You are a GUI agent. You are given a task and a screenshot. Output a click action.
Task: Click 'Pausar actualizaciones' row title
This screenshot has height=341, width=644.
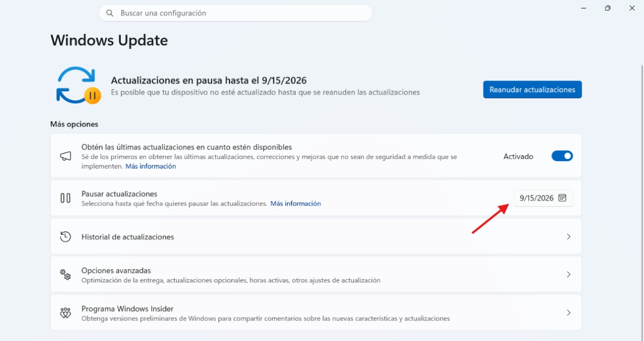point(119,194)
